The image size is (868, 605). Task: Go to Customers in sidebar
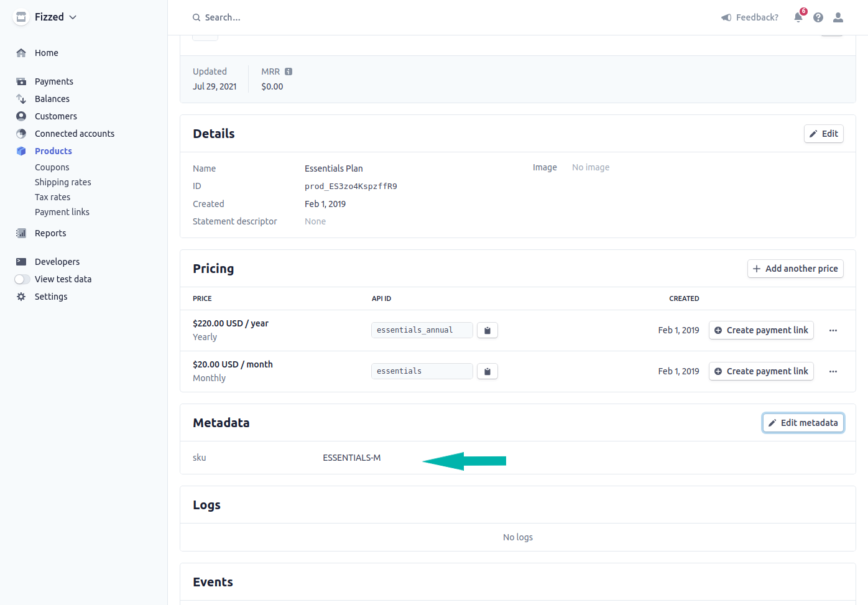56,116
